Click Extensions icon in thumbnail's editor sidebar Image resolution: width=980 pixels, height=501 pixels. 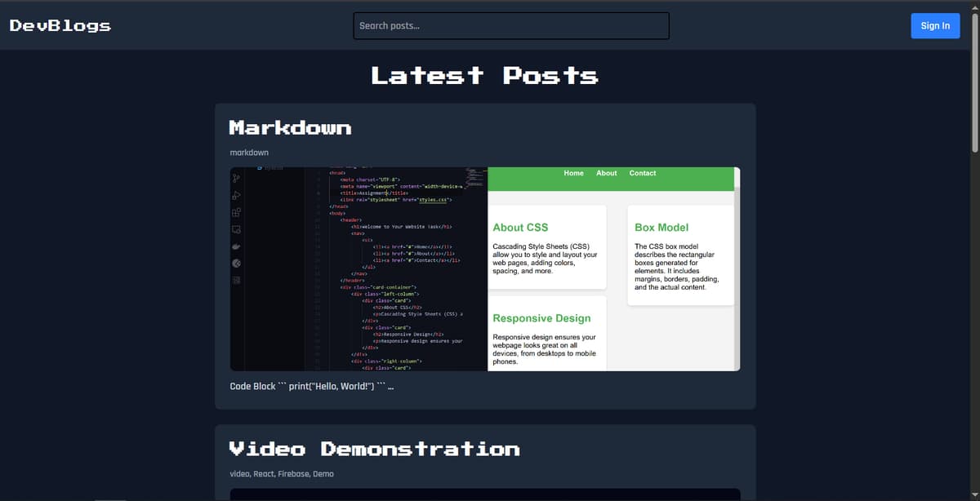tap(236, 214)
